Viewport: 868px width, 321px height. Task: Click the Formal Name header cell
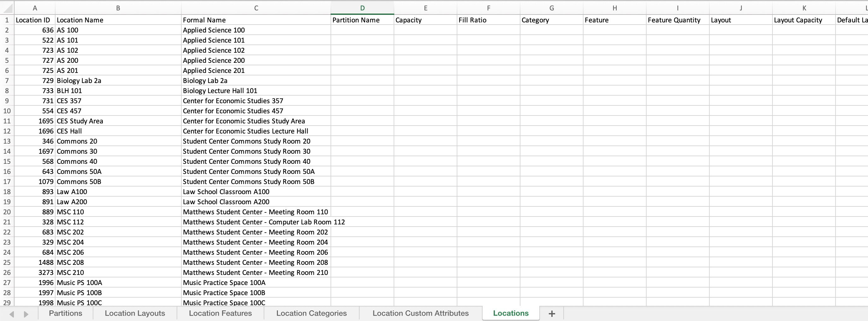[x=256, y=20]
